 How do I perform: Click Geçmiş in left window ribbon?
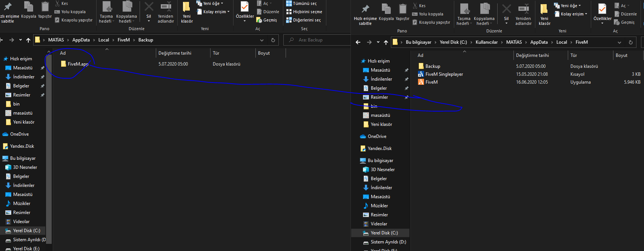click(x=267, y=20)
